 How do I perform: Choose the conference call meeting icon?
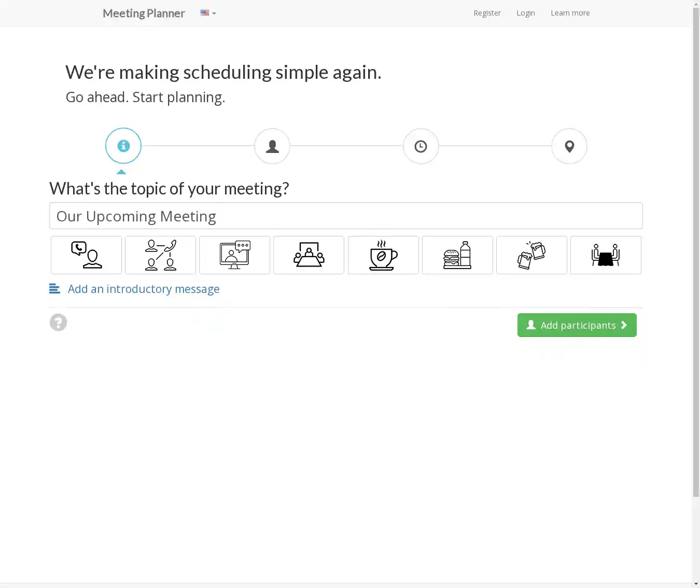click(x=160, y=255)
